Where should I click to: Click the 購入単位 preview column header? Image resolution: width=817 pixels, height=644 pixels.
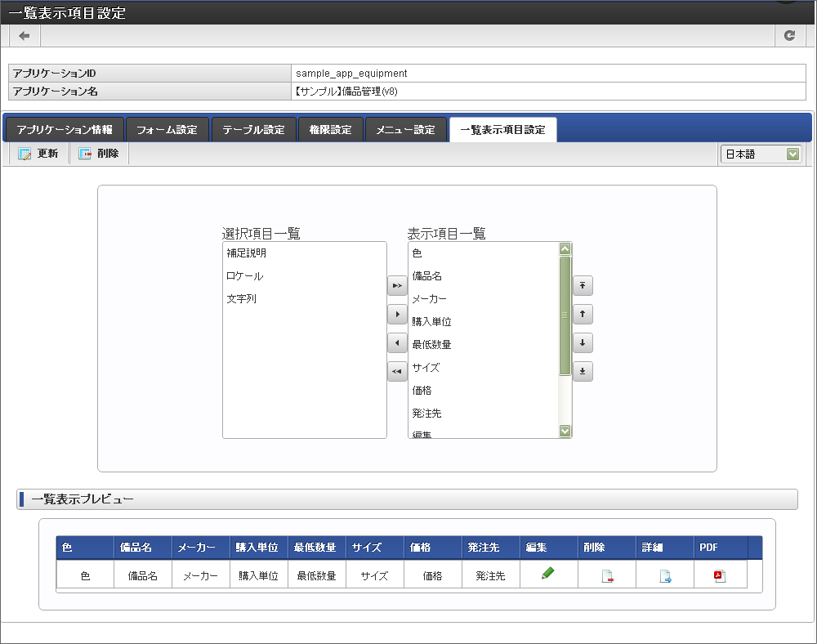[259, 548]
